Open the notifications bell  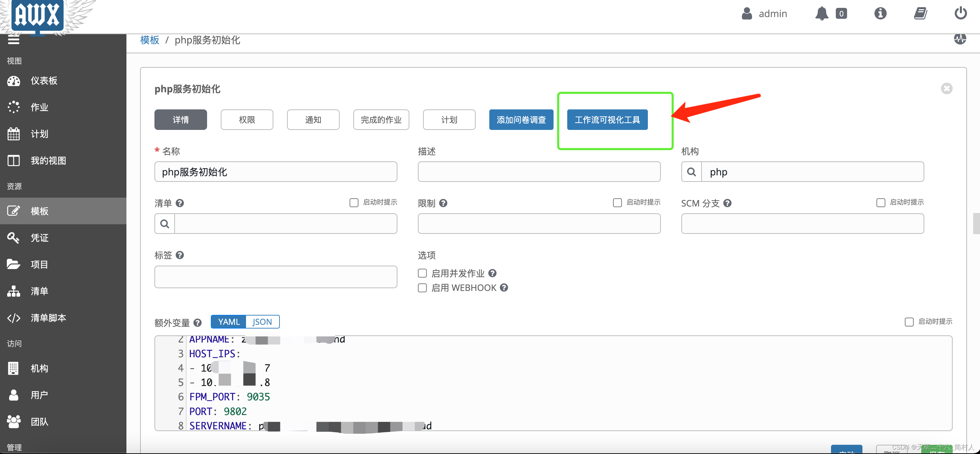821,14
